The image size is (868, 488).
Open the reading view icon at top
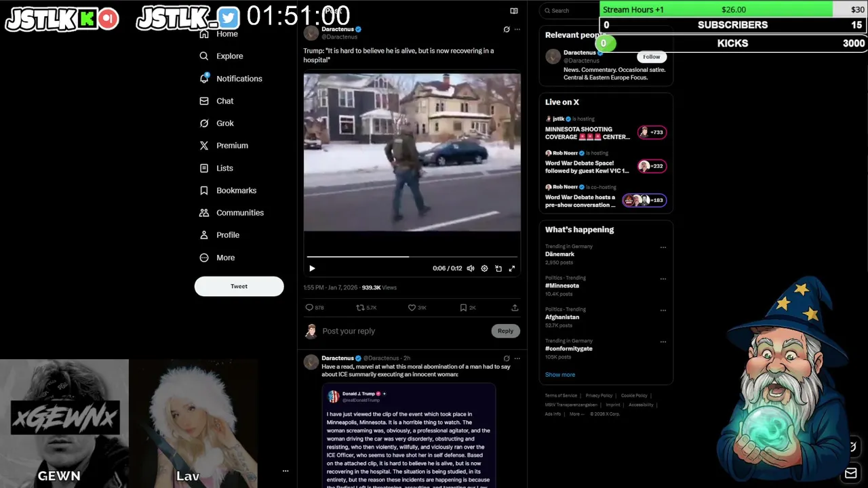coord(514,11)
